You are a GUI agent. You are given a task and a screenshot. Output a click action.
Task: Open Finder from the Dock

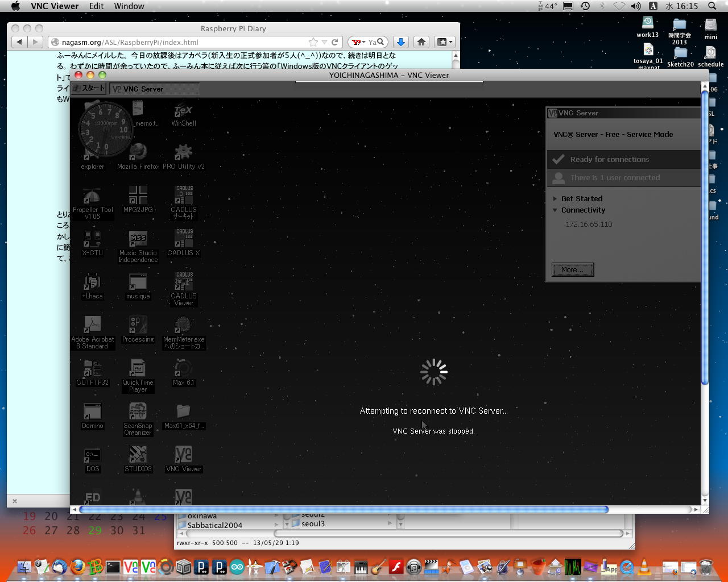click(x=24, y=567)
